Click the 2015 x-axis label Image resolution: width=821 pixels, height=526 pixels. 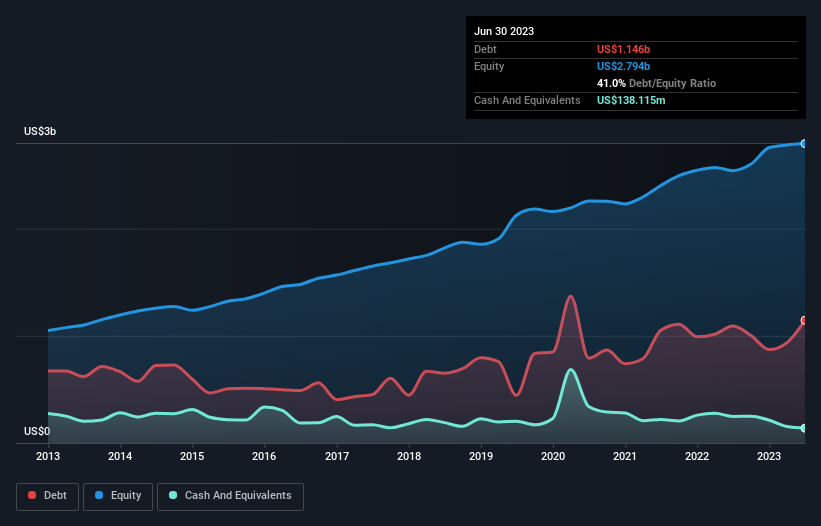point(192,456)
